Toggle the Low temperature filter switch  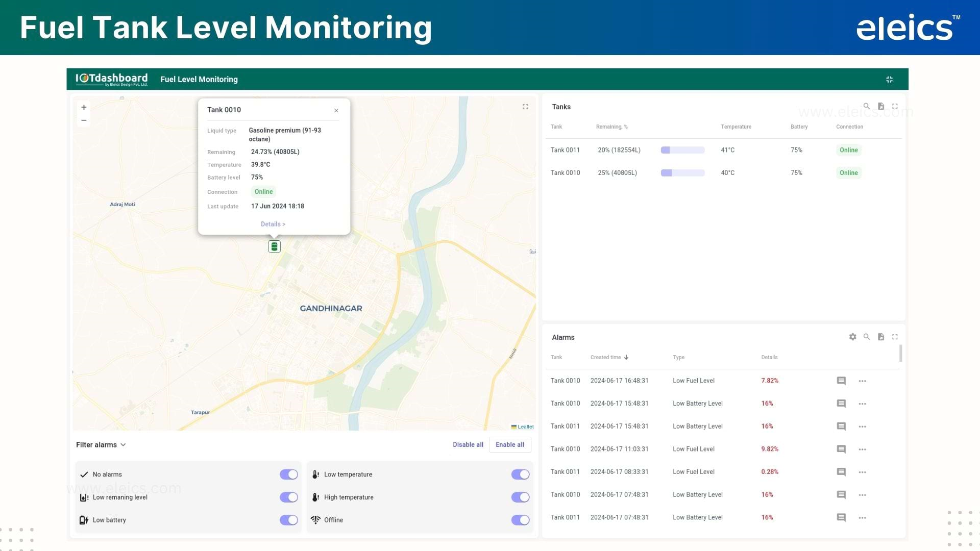coord(521,474)
